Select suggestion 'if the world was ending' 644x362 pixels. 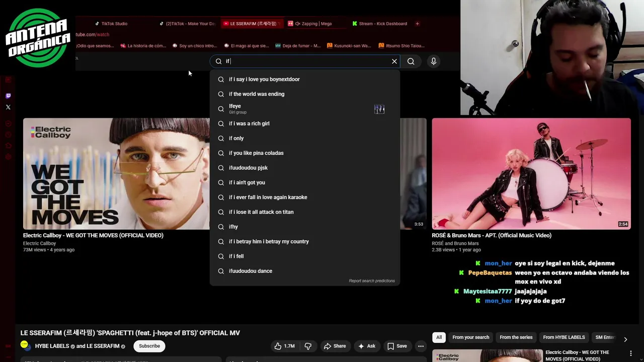pos(305,94)
